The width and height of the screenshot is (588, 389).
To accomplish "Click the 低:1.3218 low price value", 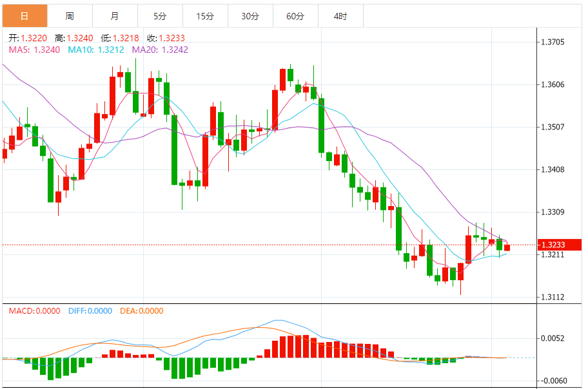I will [120, 38].
